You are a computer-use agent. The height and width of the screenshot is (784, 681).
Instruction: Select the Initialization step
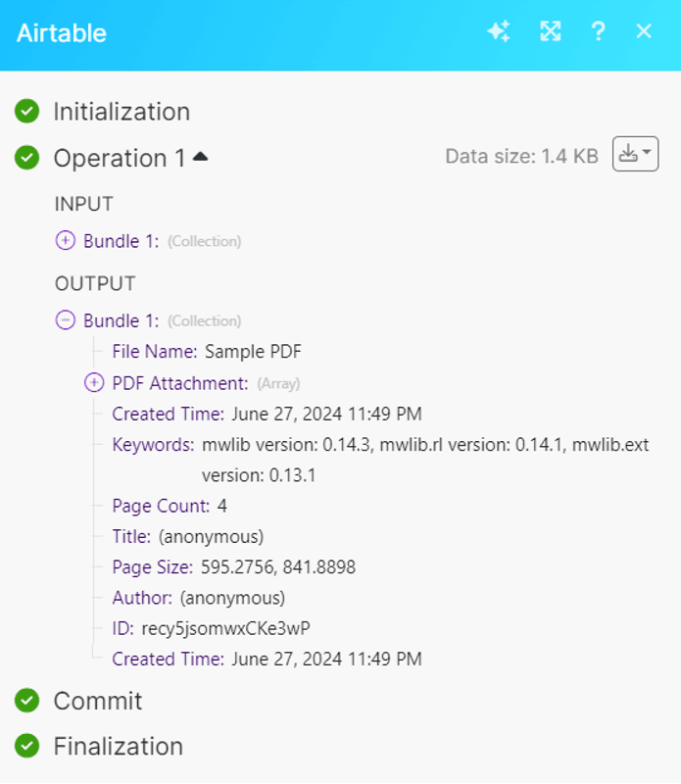pos(122,112)
